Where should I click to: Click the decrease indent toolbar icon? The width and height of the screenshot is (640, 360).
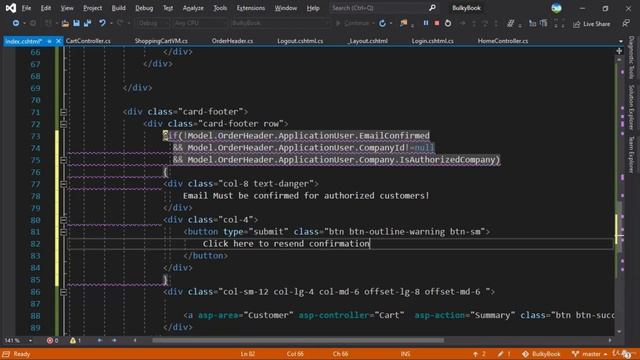532,24
